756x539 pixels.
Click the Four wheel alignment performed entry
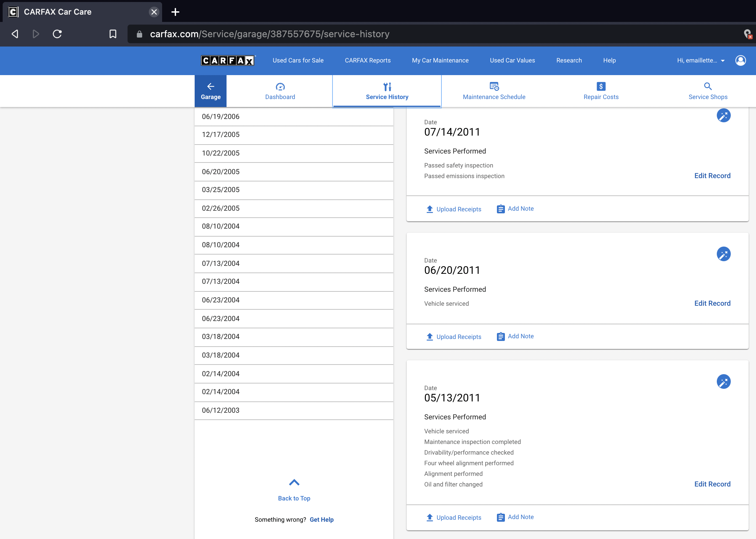pos(469,463)
